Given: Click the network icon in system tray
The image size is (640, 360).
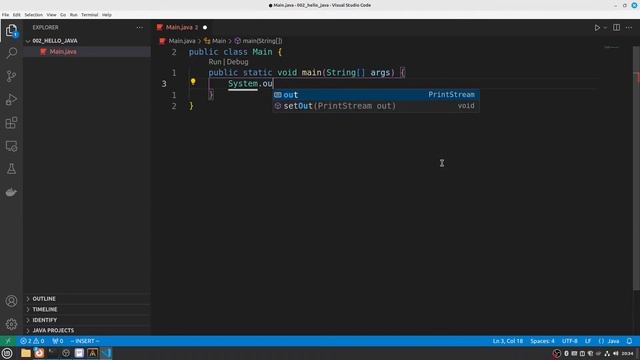Looking at the screenshot, I should click(x=607, y=353).
